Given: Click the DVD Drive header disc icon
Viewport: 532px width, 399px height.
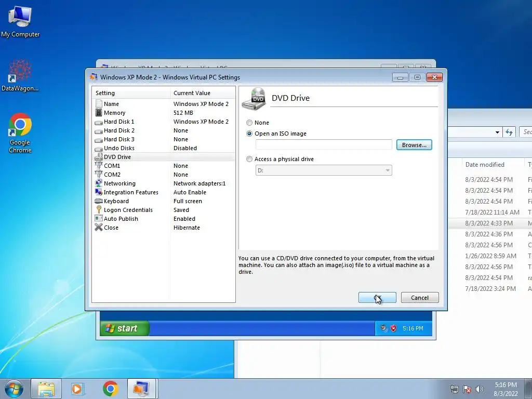Looking at the screenshot, I should [255, 98].
